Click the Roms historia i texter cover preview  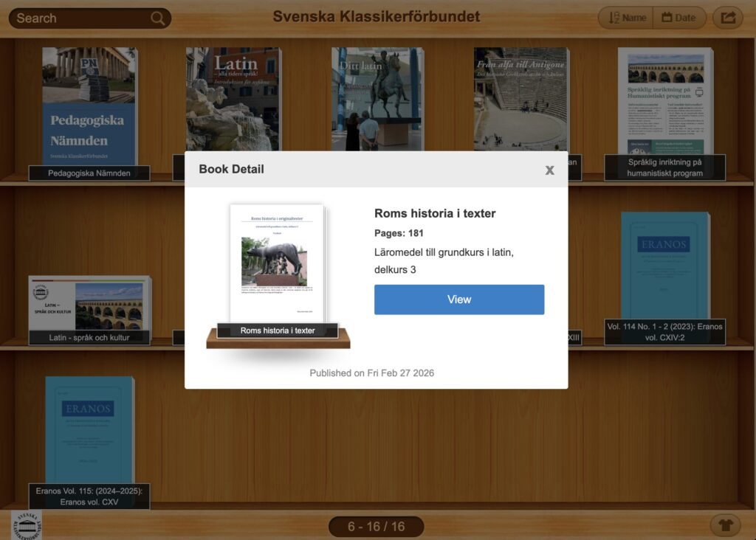(x=277, y=262)
